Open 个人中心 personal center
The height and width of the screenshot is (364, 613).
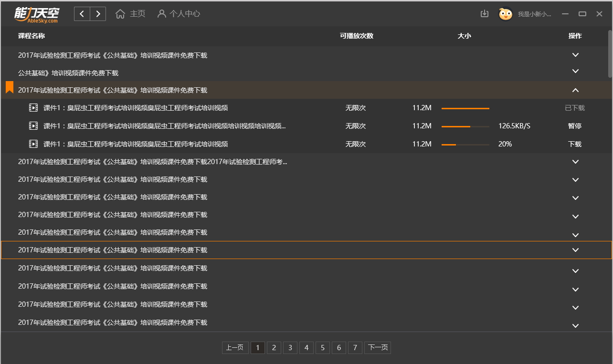[179, 14]
